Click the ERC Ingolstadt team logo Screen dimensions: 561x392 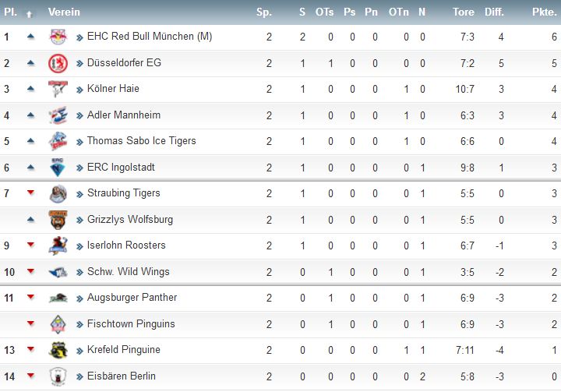(58, 168)
